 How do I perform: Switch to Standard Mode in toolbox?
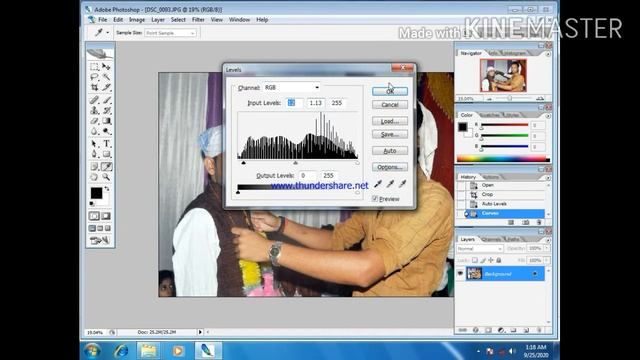coord(94,216)
